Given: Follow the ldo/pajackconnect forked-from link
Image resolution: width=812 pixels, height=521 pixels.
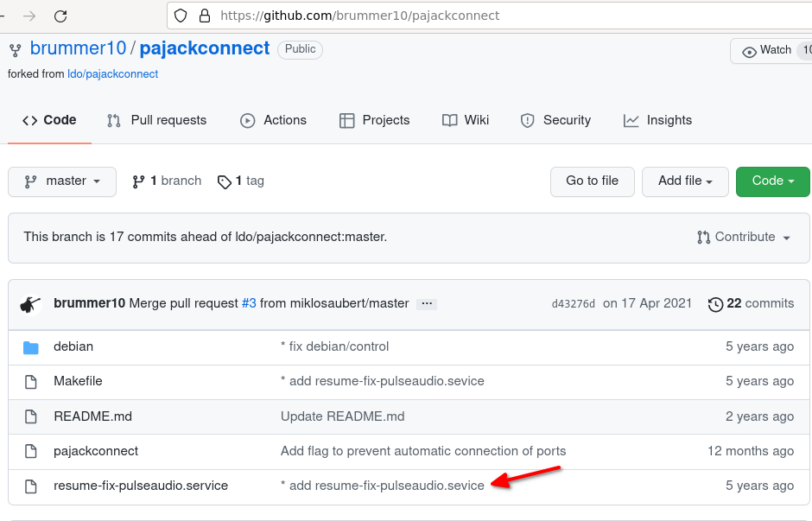Looking at the screenshot, I should click(112, 74).
